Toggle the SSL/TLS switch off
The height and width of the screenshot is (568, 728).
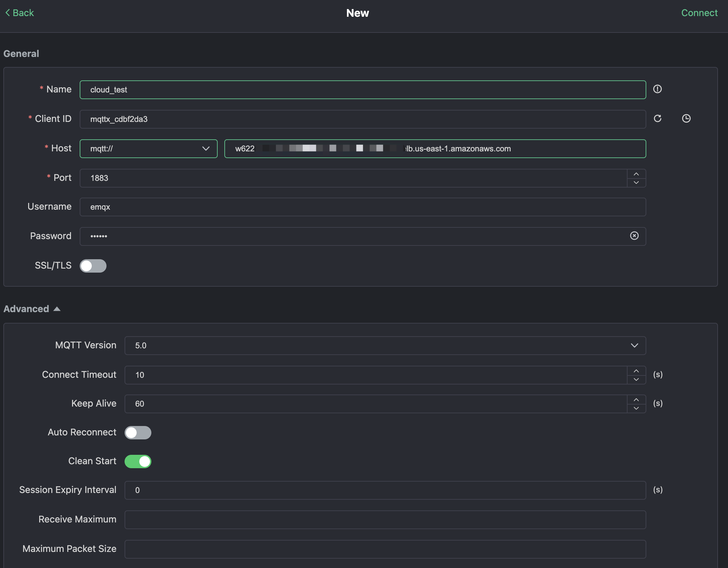(93, 265)
